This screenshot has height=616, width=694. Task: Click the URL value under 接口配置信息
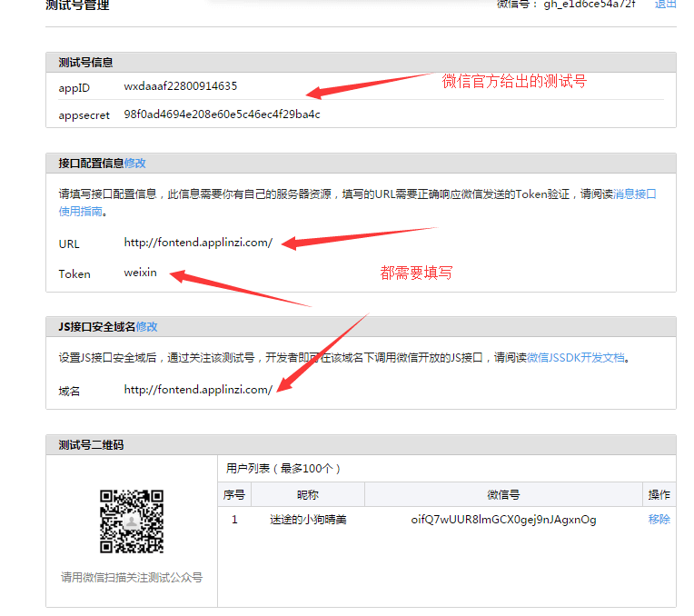coord(198,243)
